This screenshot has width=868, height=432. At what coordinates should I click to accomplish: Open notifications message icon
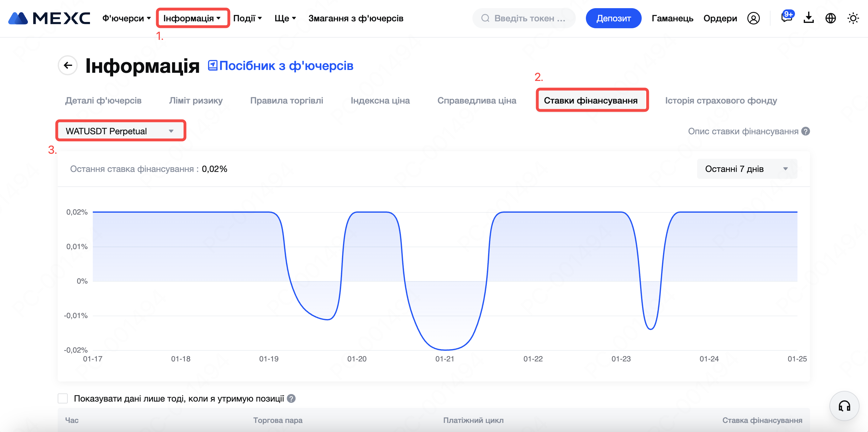[786, 18]
